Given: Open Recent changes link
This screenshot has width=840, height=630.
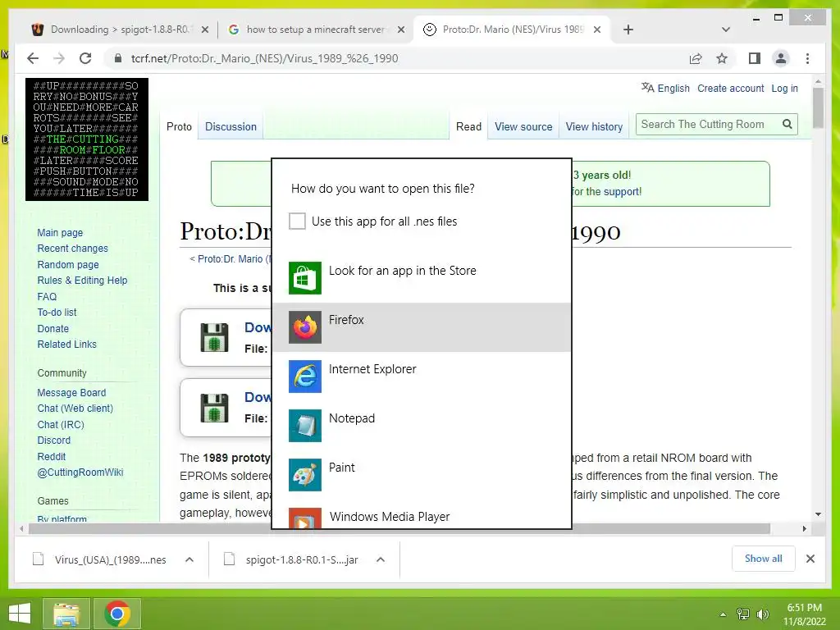Looking at the screenshot, I should (72, 248).
